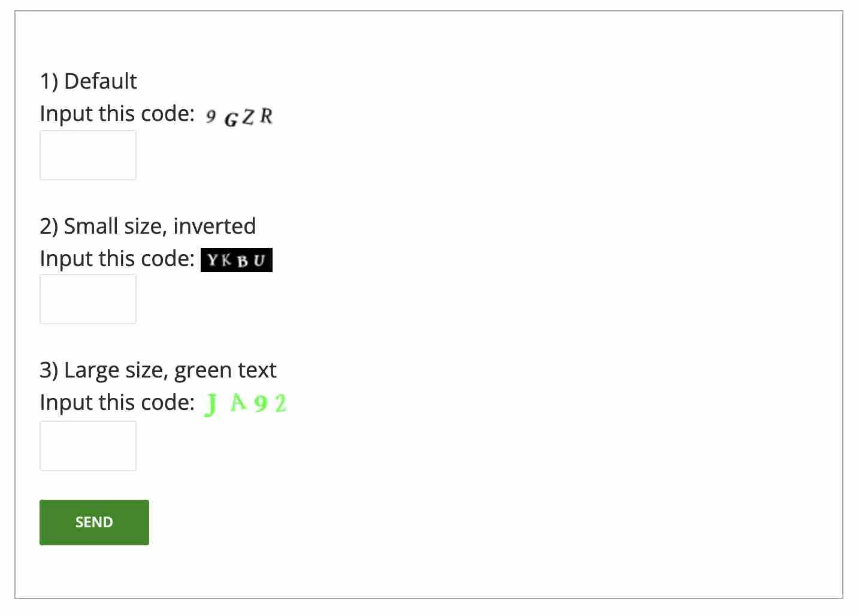Click the green captcha text reading JA92

244,403
